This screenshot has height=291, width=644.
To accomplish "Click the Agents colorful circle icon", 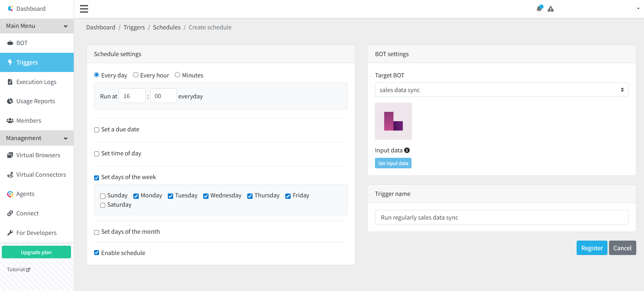I will click(x=10, y=194).
